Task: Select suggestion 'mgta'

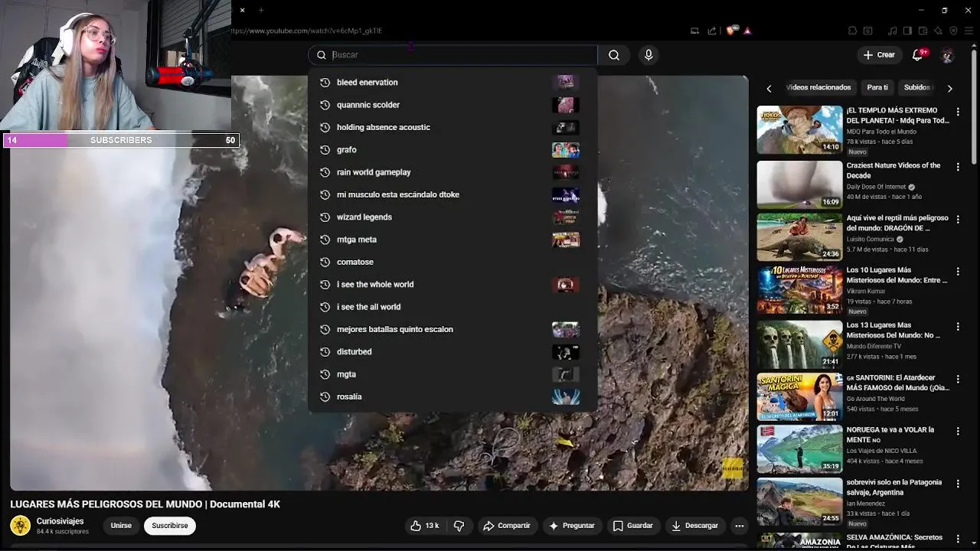Action: pyautogui.click(x=452, y=374)
